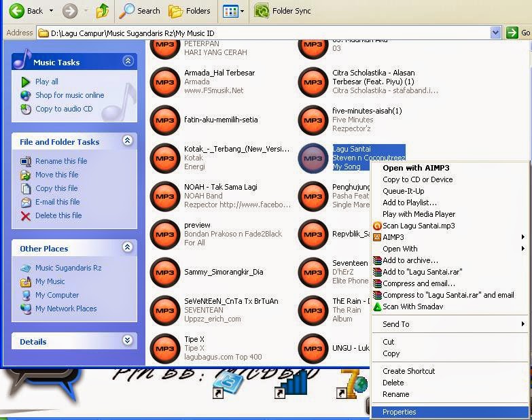Screen dimensions: 532x420
Task: Open Music Sugandaris Rz in Other Places
Action: tap(69, 268)
